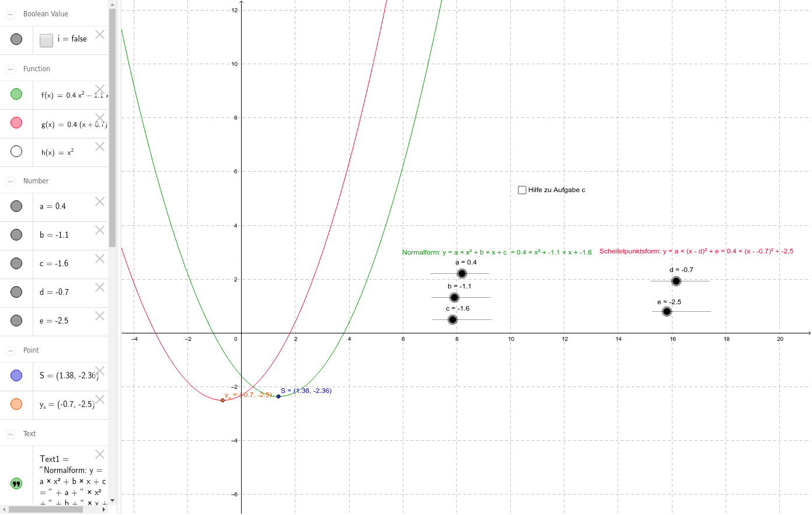Toggle visibility of orange point yₛ
The width and height of the screenshot is (812, 515).
tap(16, 404)
